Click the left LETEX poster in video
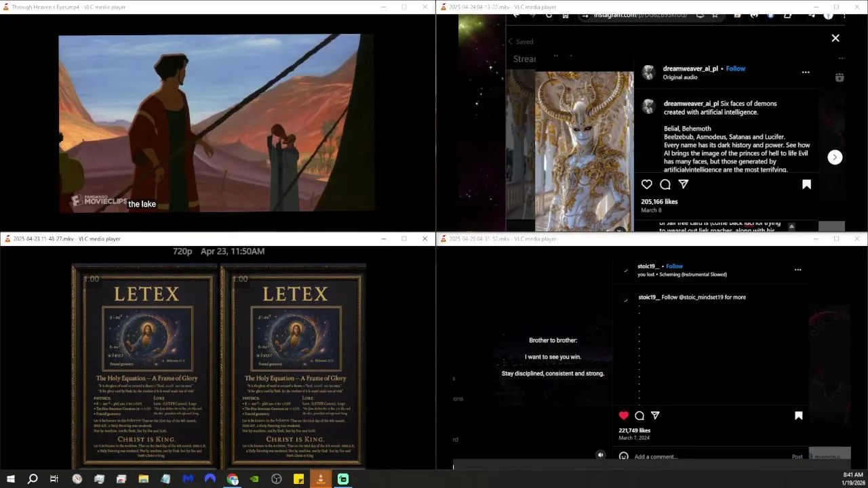This screenshot has width=868, height=488. point(145,365)
